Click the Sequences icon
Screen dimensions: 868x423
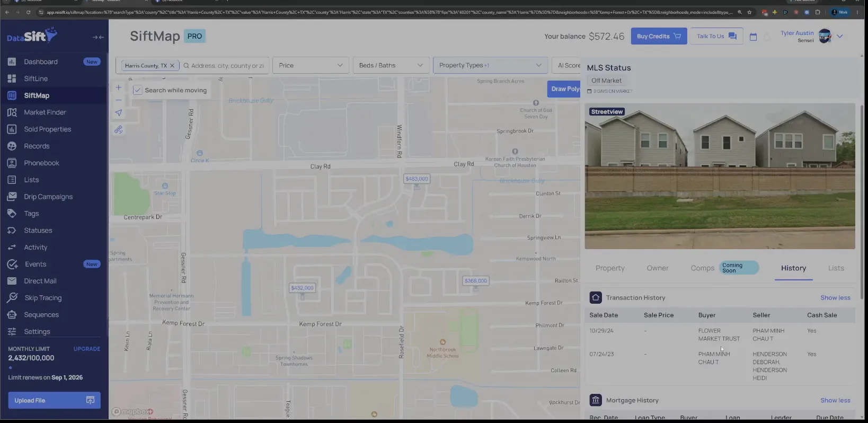pyautogui.click(x=12, y=315)
